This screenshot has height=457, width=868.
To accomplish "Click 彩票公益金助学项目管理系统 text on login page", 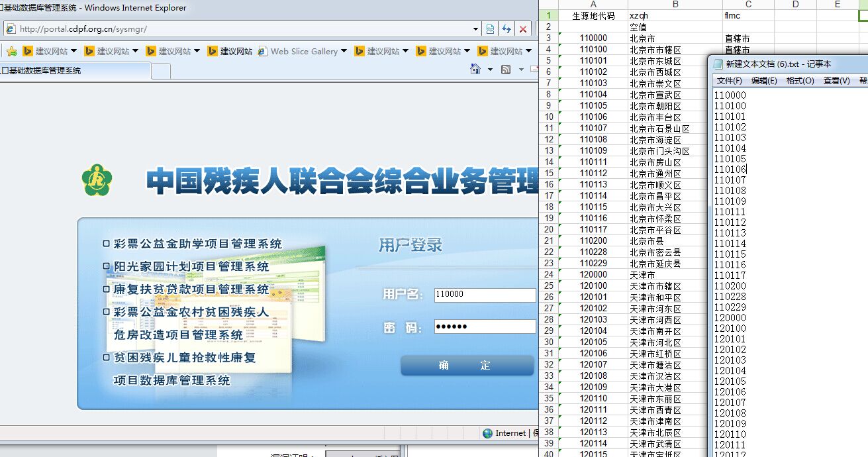I will pos(198,244).
